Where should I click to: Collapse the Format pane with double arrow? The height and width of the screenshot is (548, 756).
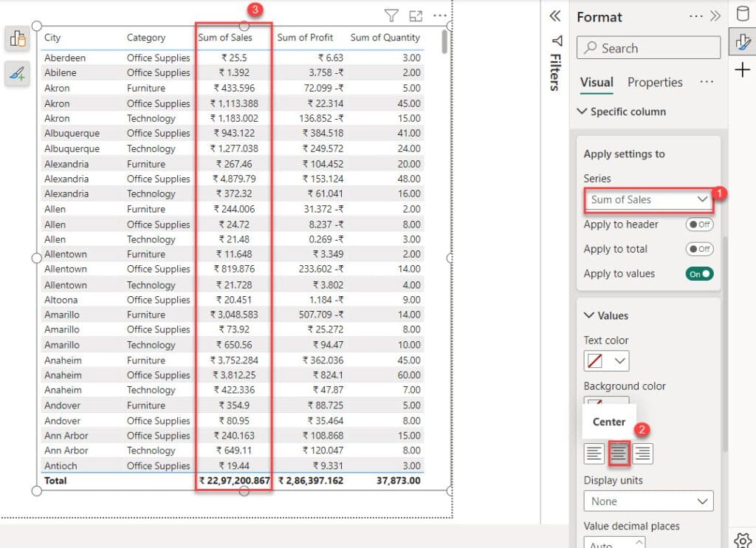[x=715, y=16]
